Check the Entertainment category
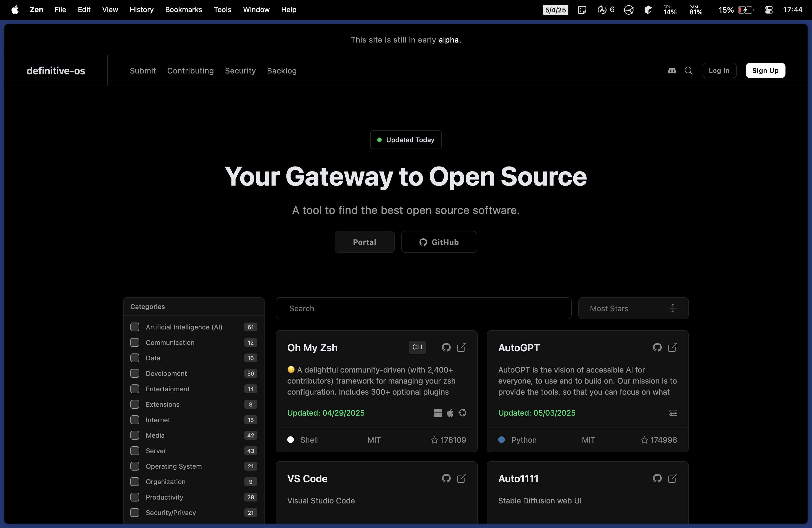812x528 pixels. pyautogui.click(x=135, y=389)
